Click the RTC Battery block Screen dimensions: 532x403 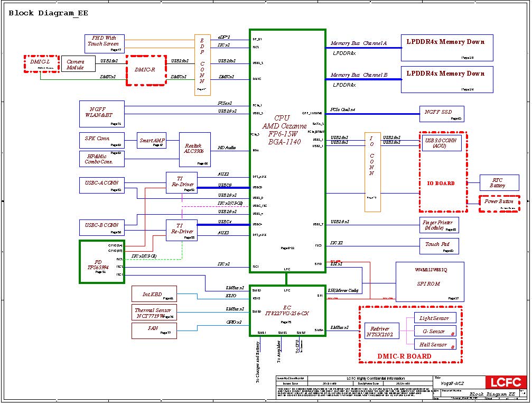coord(499,182)
